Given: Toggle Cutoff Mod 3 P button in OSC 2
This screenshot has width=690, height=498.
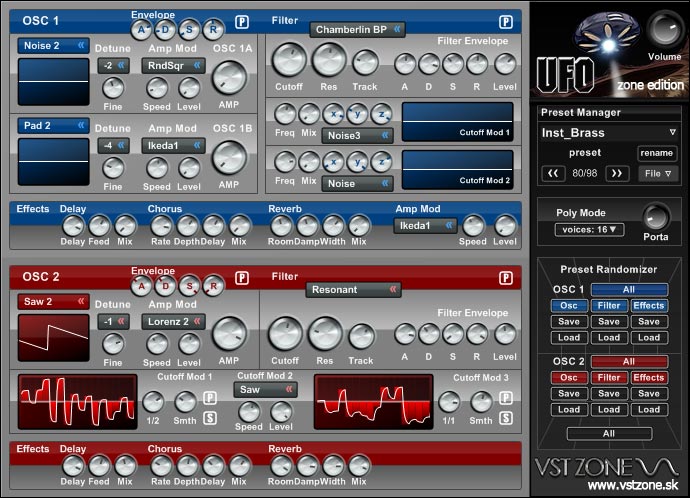Looking at the screenshot, I should pos(506,398).
